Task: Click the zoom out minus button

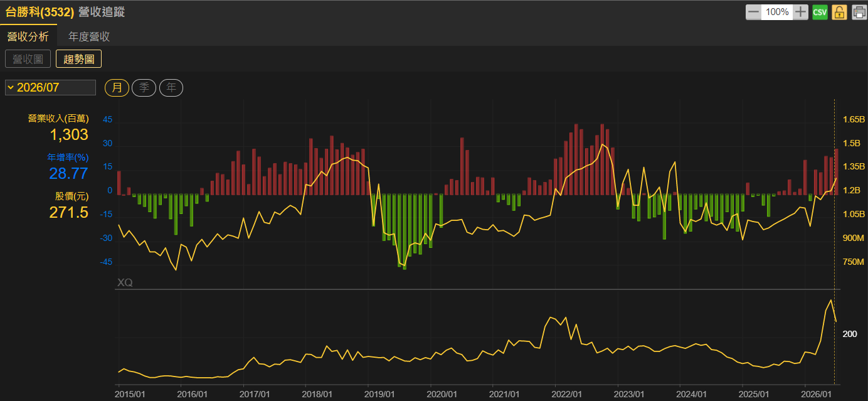Action: (x=753, y=12)
